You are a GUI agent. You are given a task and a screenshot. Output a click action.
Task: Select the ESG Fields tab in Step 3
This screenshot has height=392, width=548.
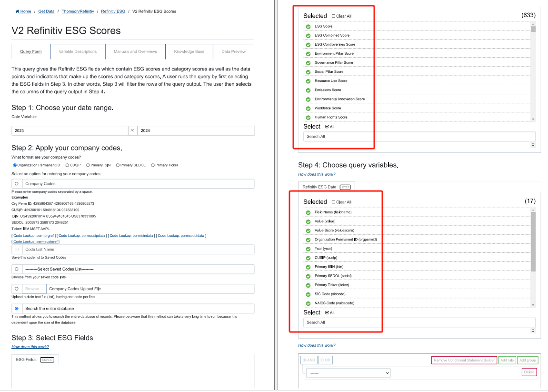pos(35,360)
